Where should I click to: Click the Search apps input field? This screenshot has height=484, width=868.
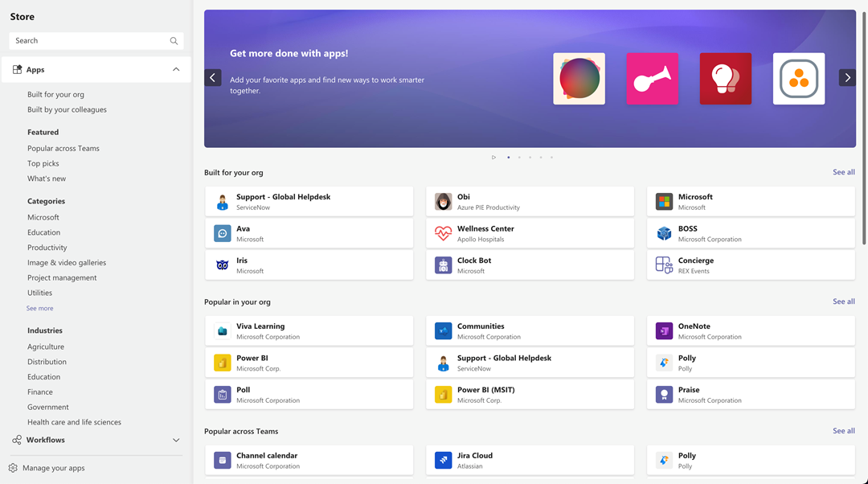pos(88,40)
